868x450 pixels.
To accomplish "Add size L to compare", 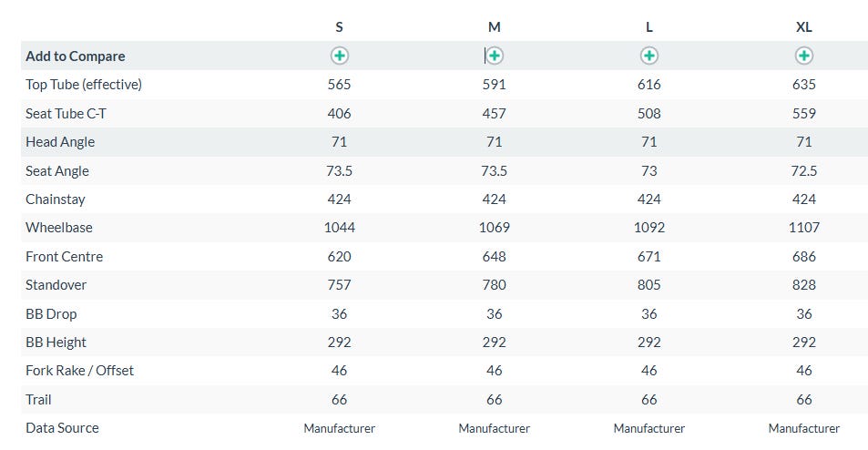I will [649, 56].
